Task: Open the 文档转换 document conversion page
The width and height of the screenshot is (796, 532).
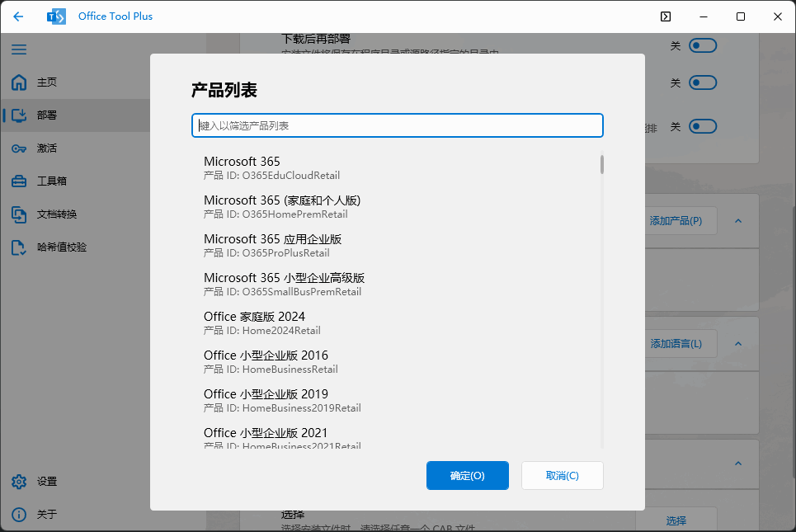Action: tap(51, 214)
